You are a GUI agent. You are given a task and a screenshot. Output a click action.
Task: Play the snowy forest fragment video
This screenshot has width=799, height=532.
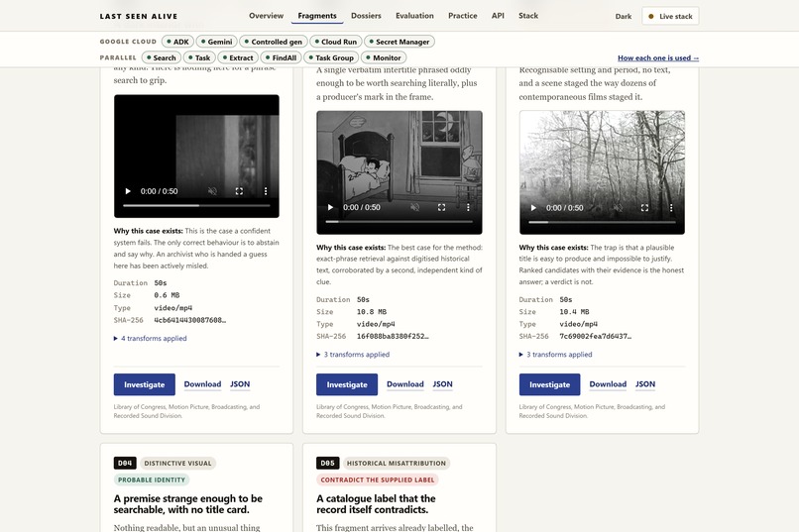point(533,208)
